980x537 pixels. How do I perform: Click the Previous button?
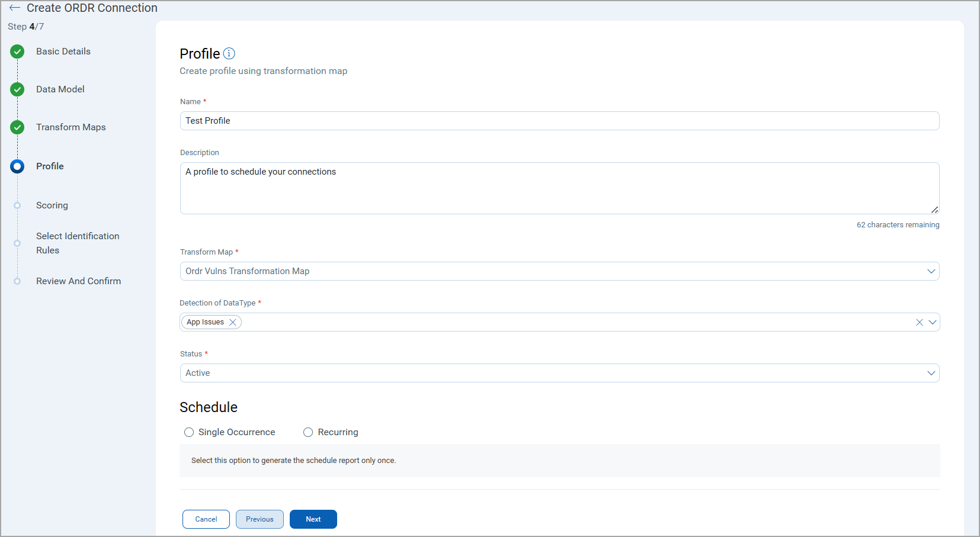(x=260, y=519)
